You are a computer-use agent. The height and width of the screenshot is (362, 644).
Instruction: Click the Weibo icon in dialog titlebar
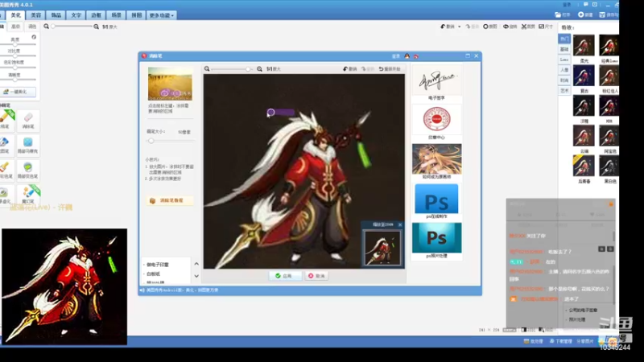point(416,56)
